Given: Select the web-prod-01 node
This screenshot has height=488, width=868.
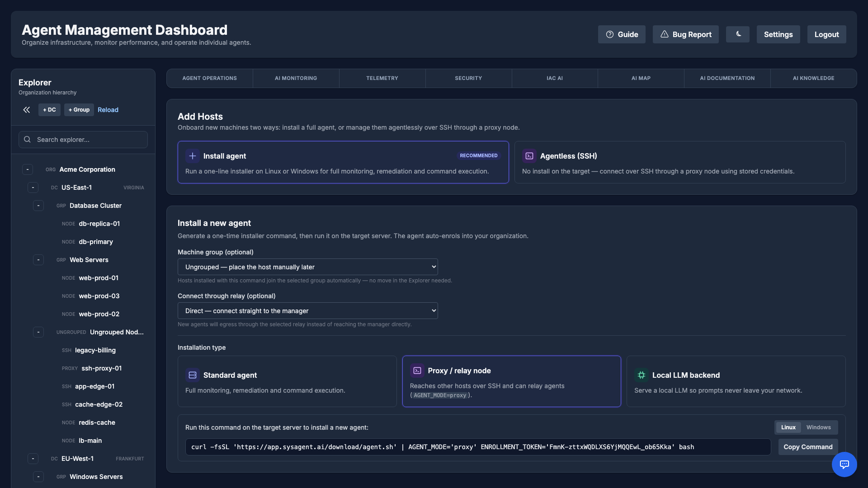Looking at the screenshot, I should coord(99,278).
